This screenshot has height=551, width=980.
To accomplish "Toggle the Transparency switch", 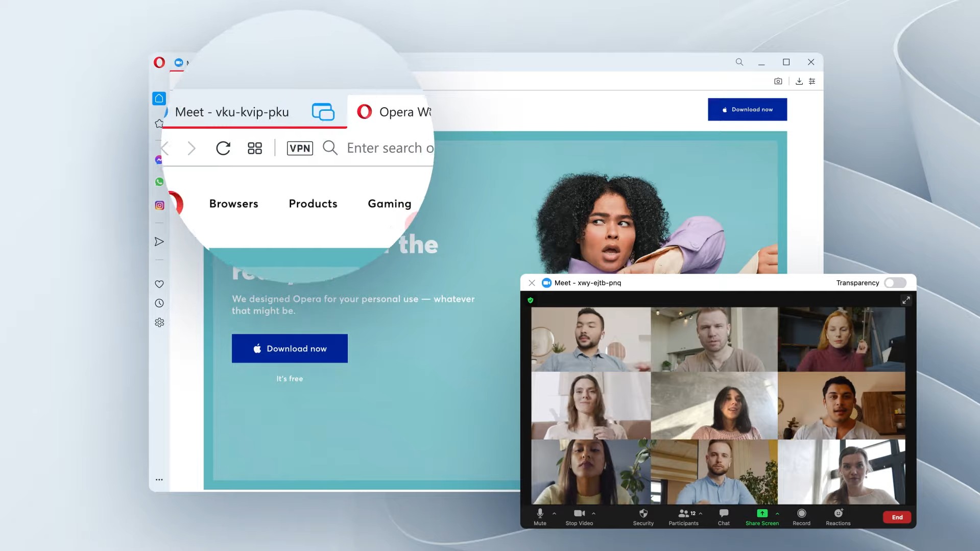I will tap(895, 283).
